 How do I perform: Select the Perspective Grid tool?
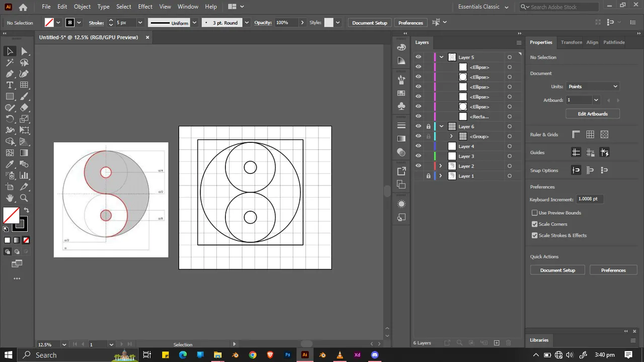point(24,142)
